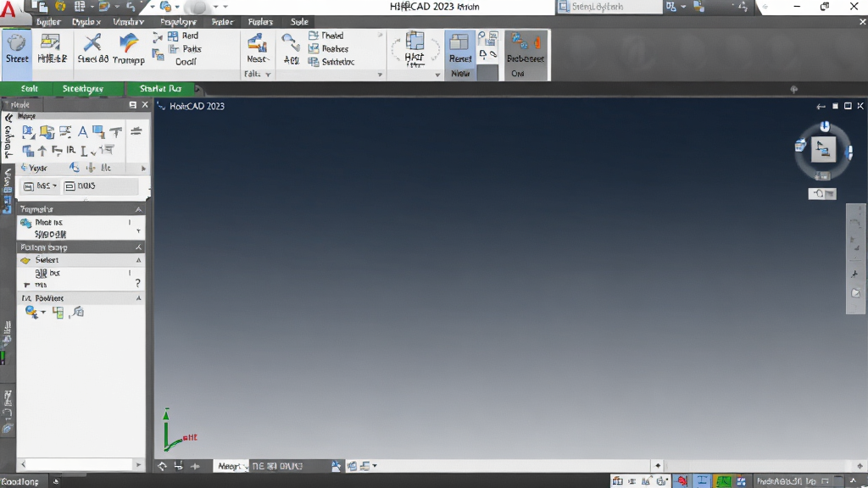This screenshot has height=488, width=868.
Task: Switch to the first green file tab
Action: (29, 88)
